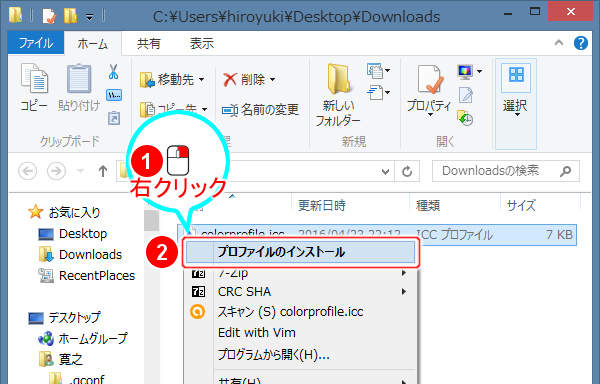This screenshot has width=600, height=384.
Task: Click the Quick Access new folder icon in title bar
Action: pyautogui.click(x=70, y=16)
